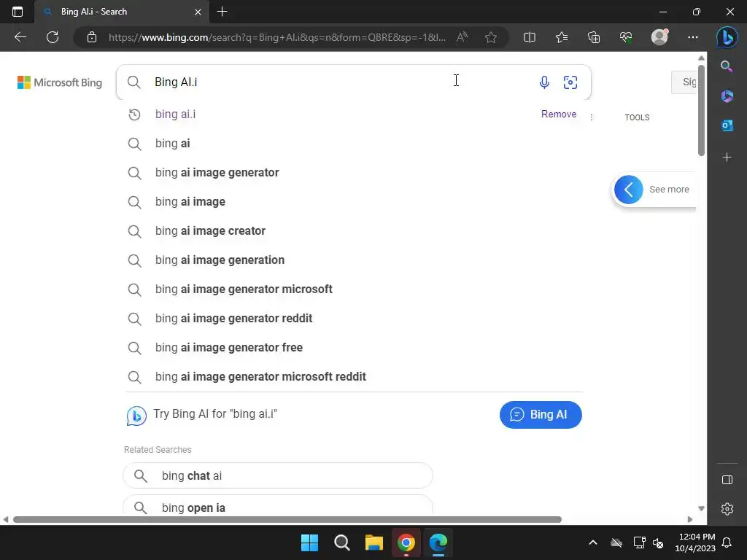Open visual search camera icon
Viewport: 747px width, 560px height.
(x=570, y=82)
